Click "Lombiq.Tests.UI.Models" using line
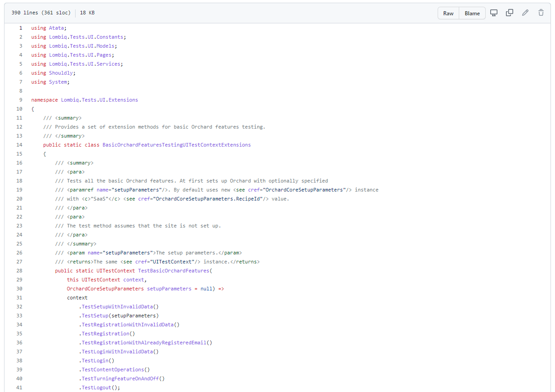Viewport: 555px width, 392px height. click(x=74, y=46)
